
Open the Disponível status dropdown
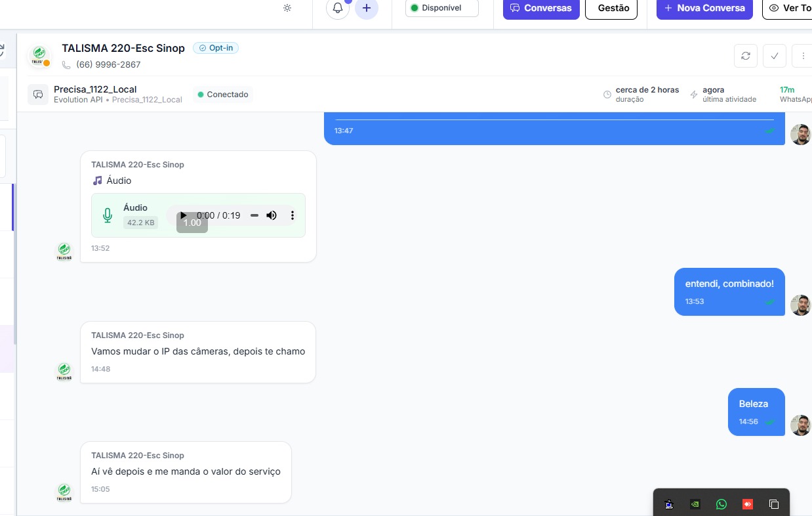pyautogui.click(x=442, y=8)
